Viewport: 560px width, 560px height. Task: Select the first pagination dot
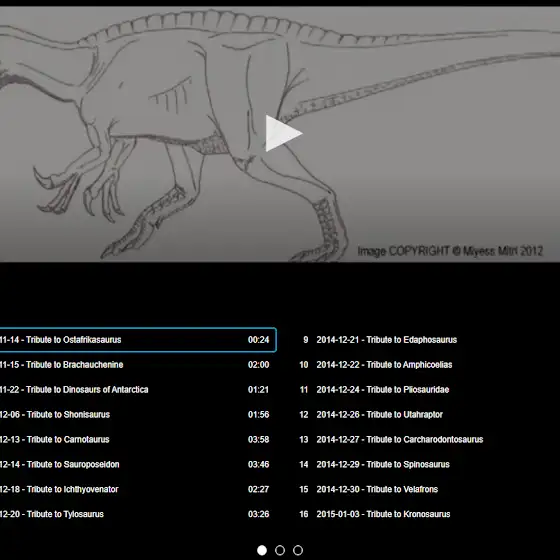point(262,550)
